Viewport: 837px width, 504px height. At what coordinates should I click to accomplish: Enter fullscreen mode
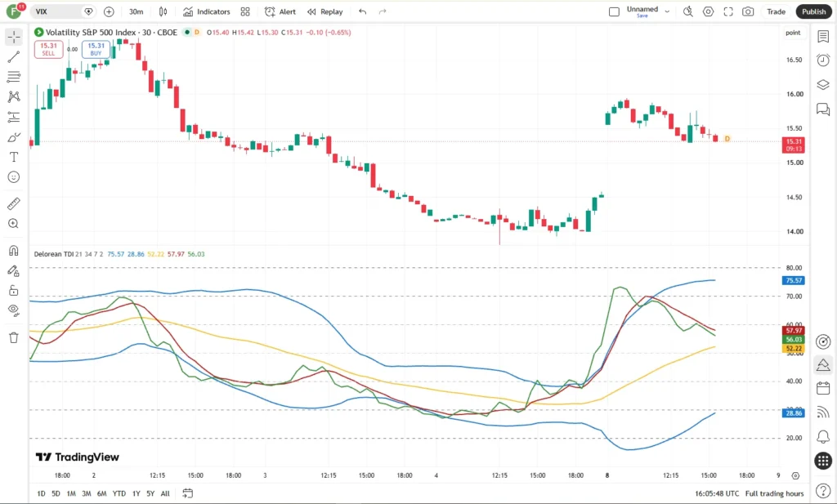[x=728, y=11]
